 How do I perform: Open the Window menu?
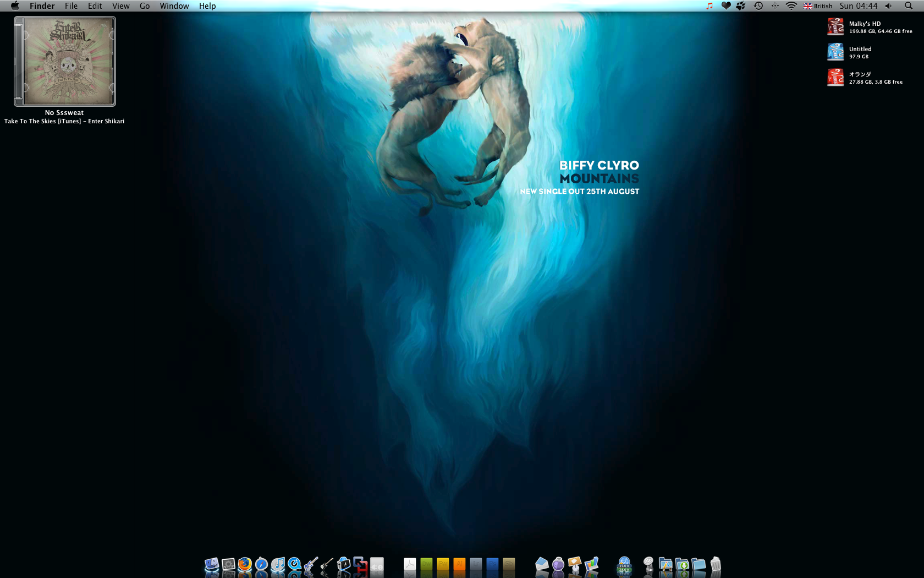[x=174, y=6]
